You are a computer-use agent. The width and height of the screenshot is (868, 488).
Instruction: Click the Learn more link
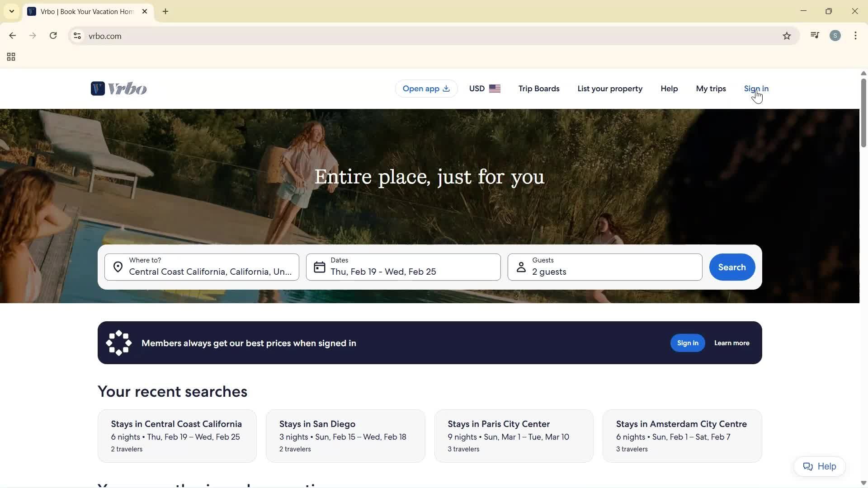pos(731,343)
